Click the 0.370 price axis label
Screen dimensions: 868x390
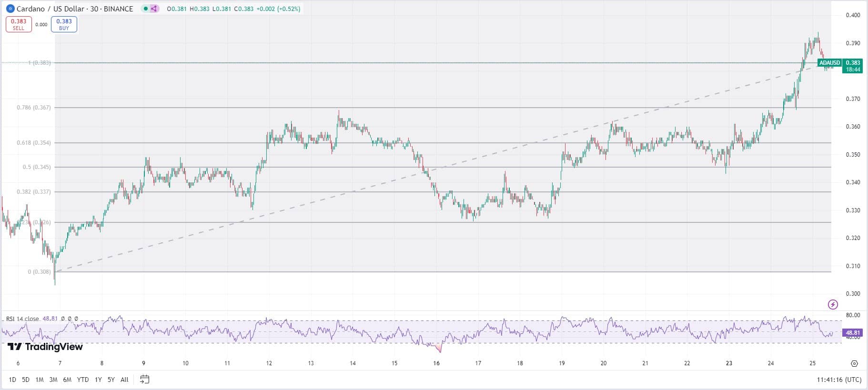(x=853, y=99)
